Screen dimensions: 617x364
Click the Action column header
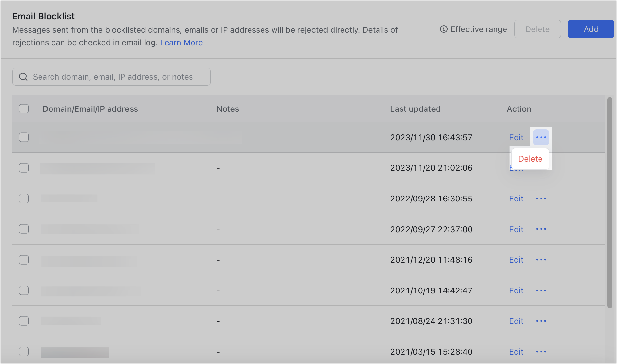coord(519,109)
